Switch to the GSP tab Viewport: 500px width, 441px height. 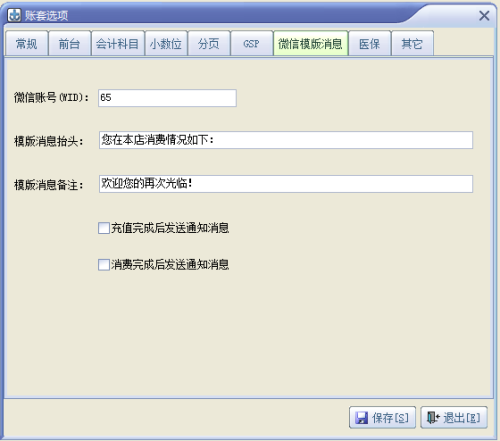click(251, 43)
